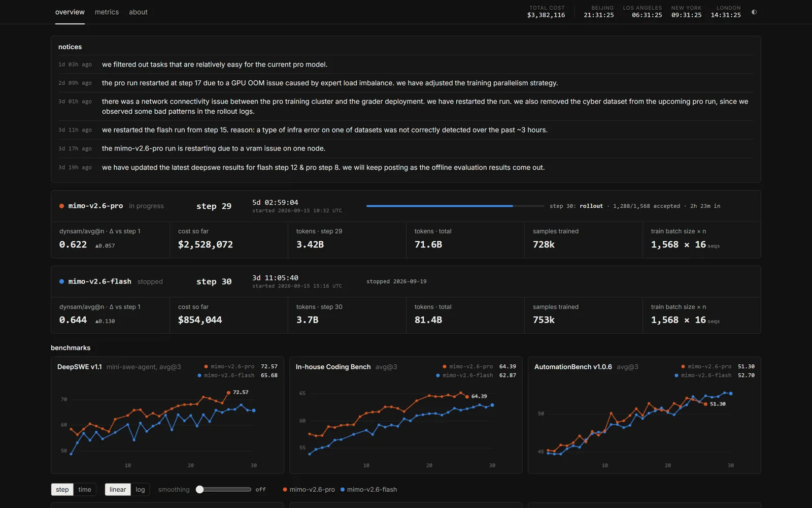The height and width of the screenshot is (508, 812).
Task: Toggle the dark/light theme icon
Action: (754, 12)
